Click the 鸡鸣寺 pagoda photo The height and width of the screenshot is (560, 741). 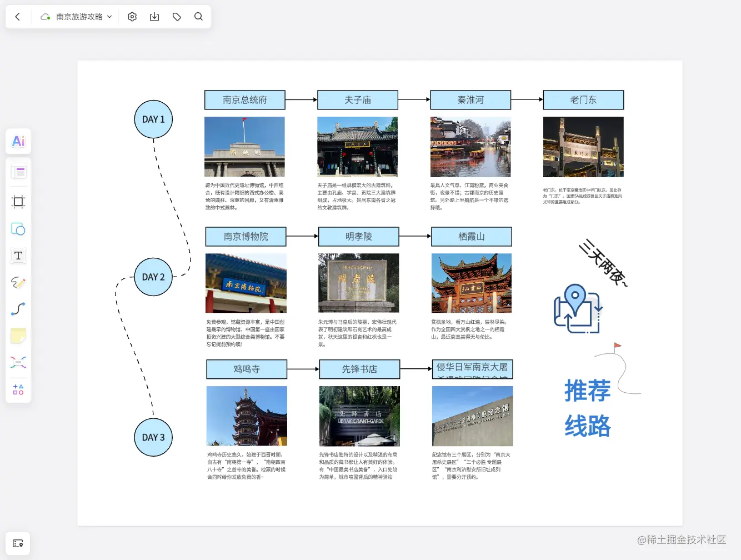pos(247,416)
